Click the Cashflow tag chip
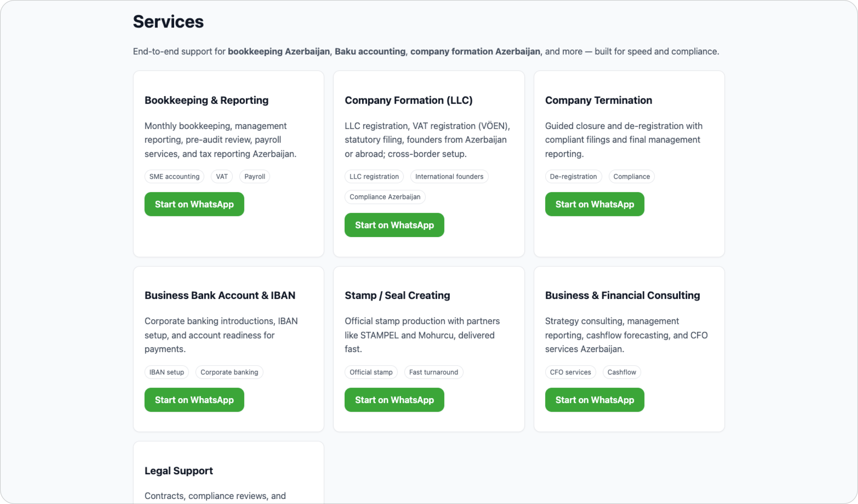The height and width of the screenshot is (504, 858). tap(621, 372)
